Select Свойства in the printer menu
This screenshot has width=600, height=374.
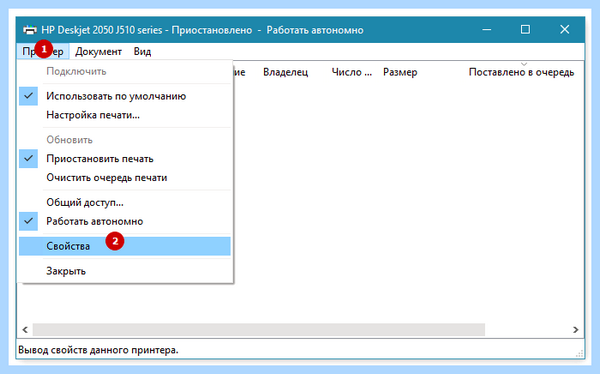(125, 246)
